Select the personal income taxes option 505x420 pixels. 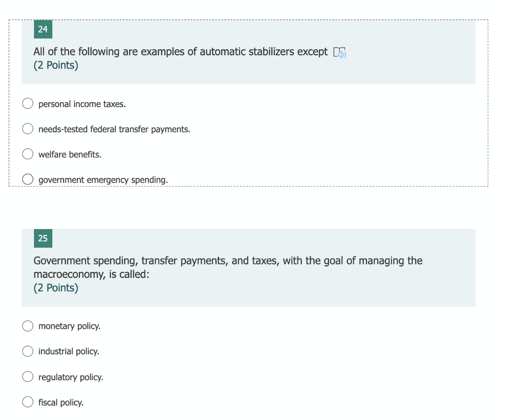(28, 104)
